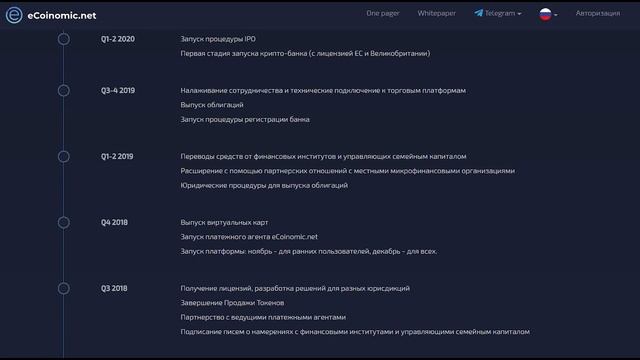
Task: Select the Q1-2 2020 timeline marker circle
Action: tap(63, 39)
